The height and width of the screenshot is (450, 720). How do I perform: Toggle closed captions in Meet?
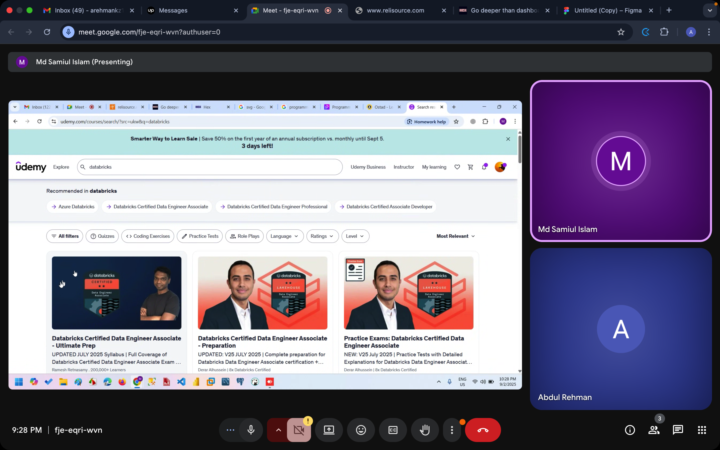click(x=393, y=430)
